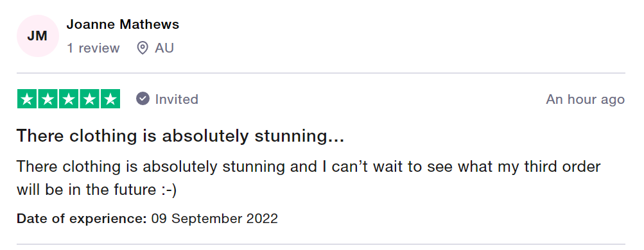Click the fourth green rating star

(89, 99)
